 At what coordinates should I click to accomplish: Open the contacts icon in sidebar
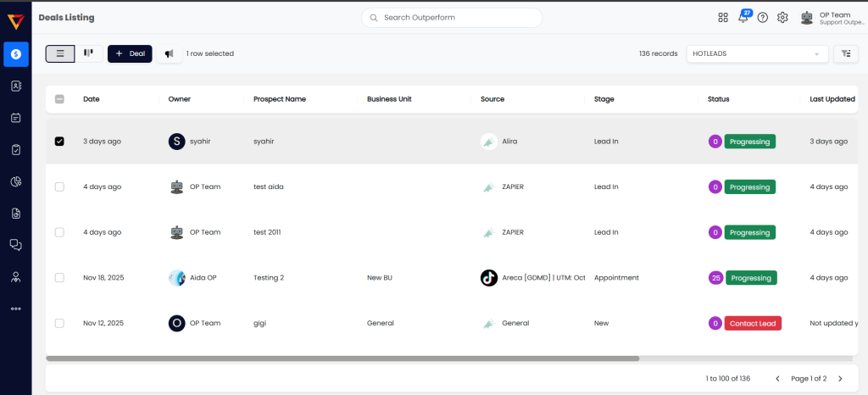point(16,86)
